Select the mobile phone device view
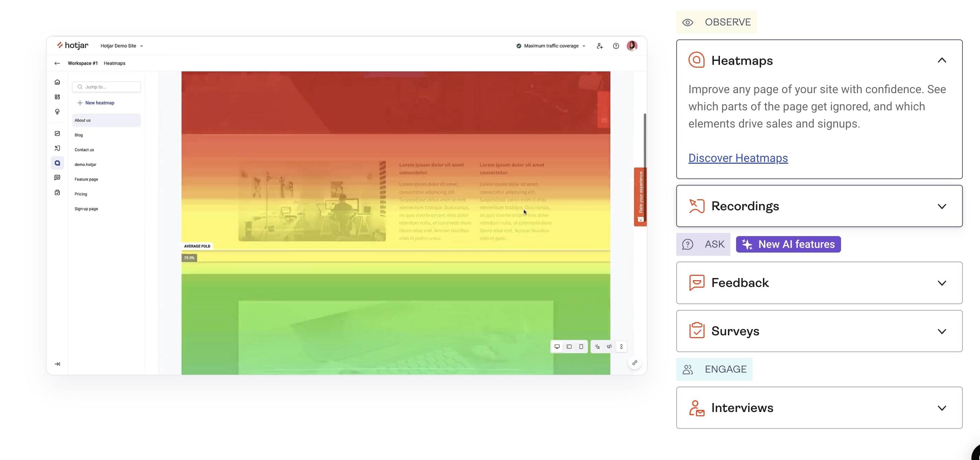Viewport: 980px width, 460px height. pos(581,347)
